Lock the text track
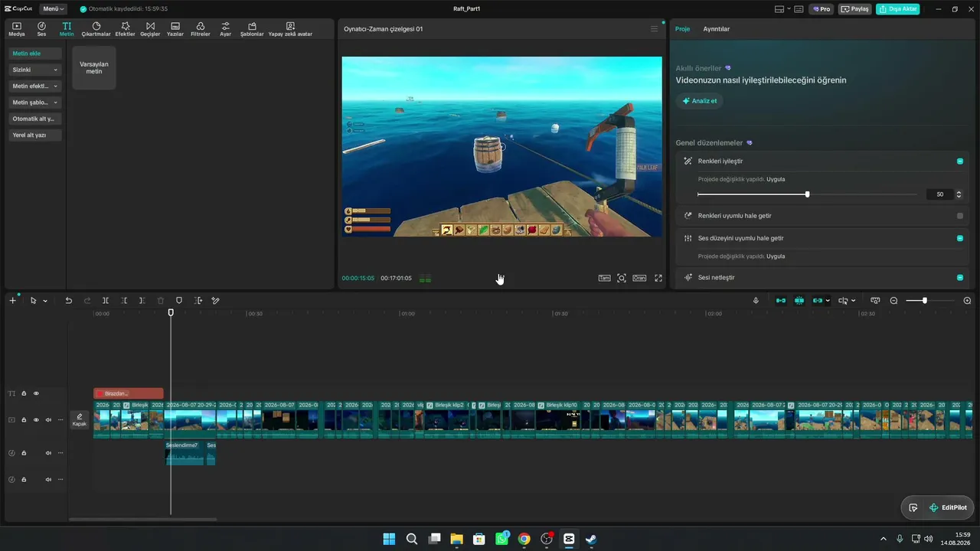The width and height of the screenshot is (980, 551). (x=24, y=393)
